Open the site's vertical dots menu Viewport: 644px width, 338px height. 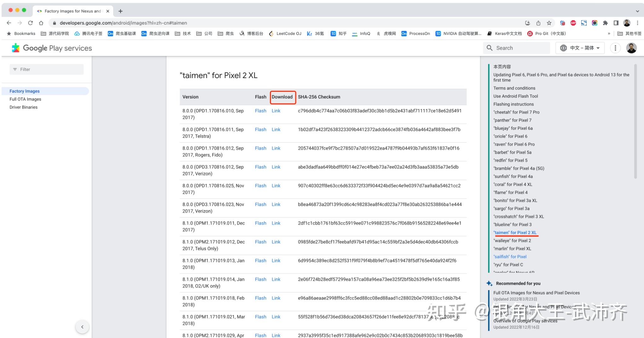click(615, 48)
